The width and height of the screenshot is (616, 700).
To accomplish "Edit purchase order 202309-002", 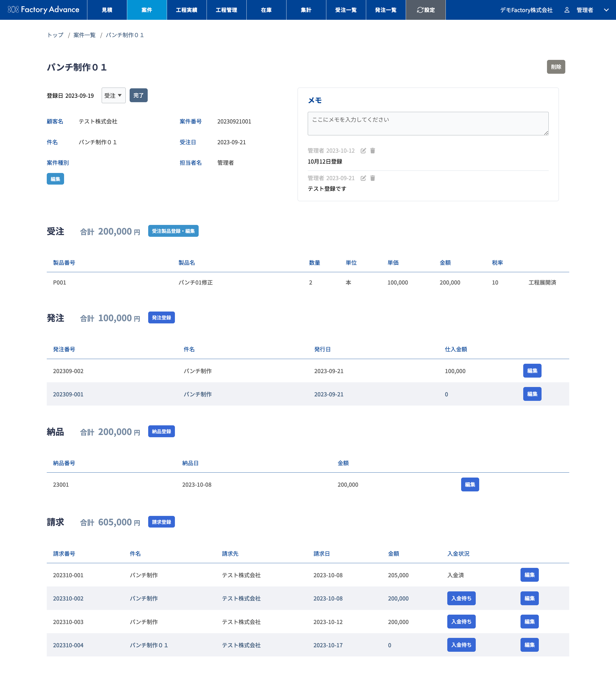I will [532, 371].
